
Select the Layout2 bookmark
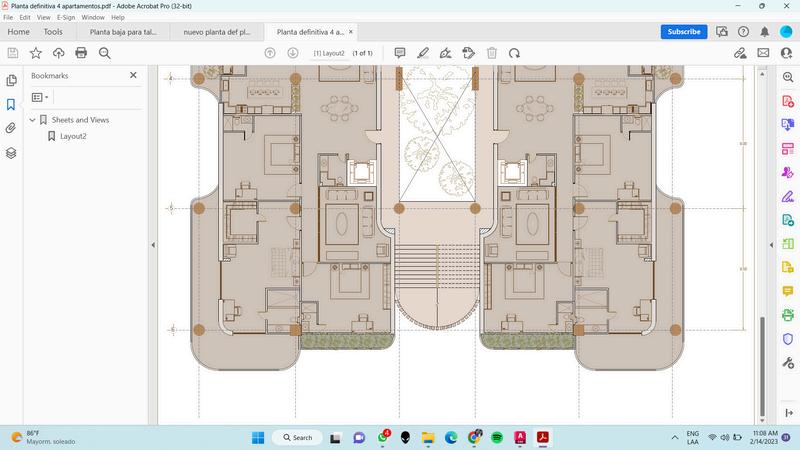point(73,136)
